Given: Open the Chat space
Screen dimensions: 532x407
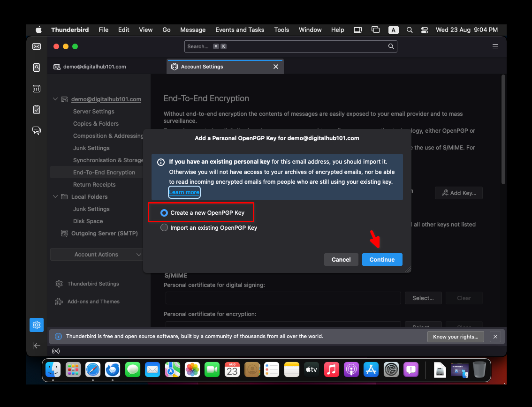Looking at the screenshot, I should click(x=37, y=130).
